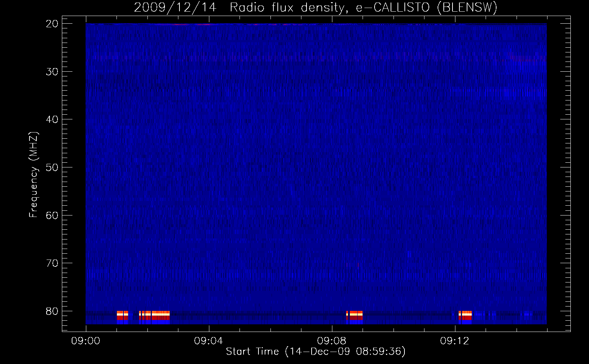
Task: Click the 20 frequency tick label
Action: coord(52,24)
